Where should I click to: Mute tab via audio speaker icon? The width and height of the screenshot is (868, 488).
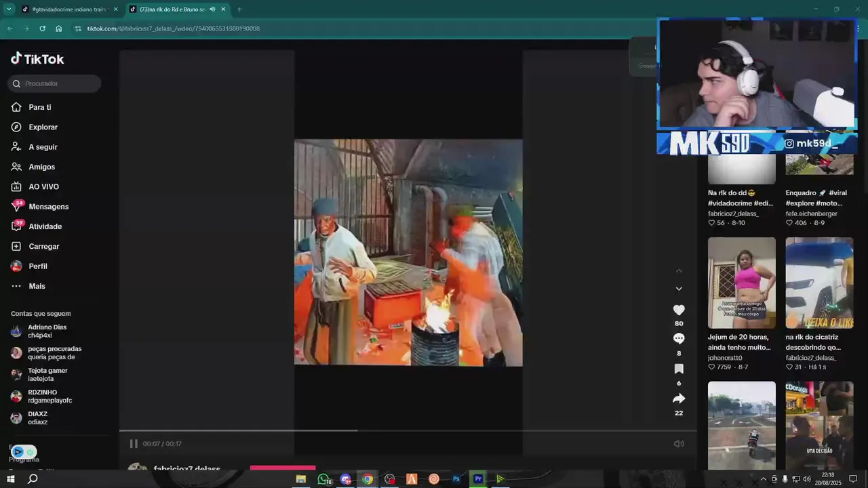(x=212, y=9)
